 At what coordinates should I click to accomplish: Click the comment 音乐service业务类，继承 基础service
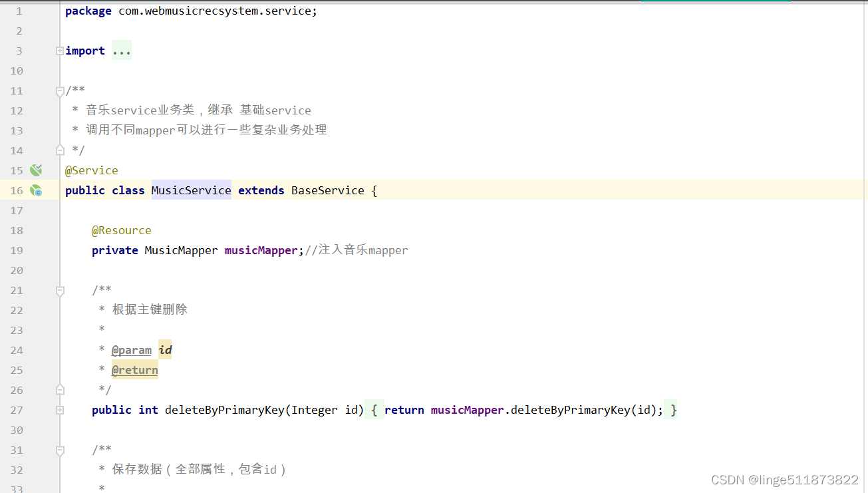pyautogui.click(x=198, y=110)
